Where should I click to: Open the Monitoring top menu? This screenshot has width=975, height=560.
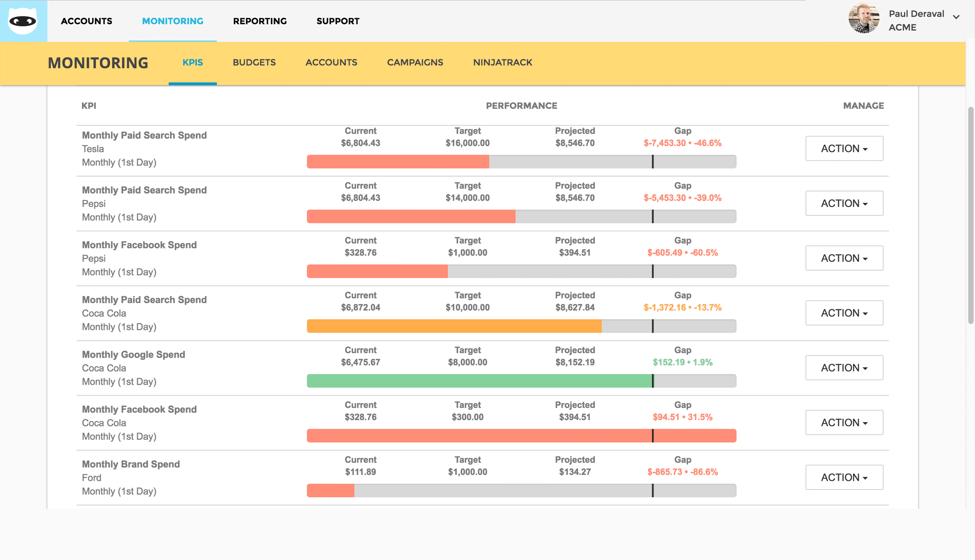coord(173,21)
